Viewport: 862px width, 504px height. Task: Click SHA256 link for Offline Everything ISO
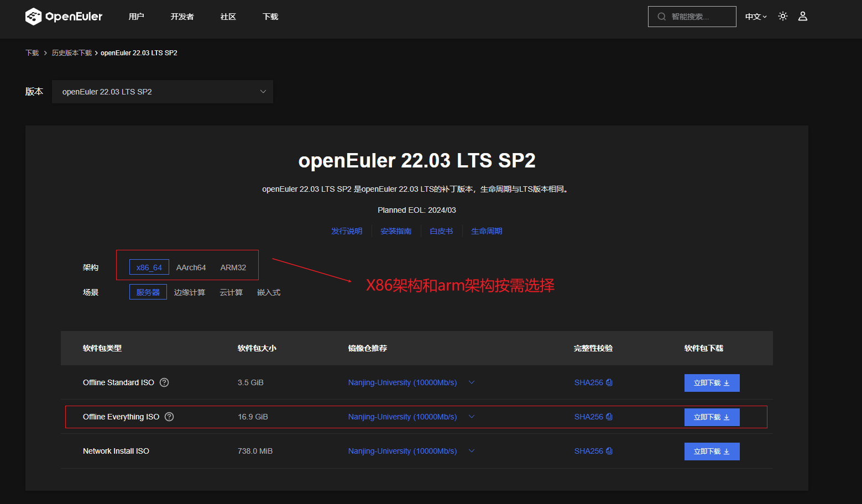(x=589, y=417)
